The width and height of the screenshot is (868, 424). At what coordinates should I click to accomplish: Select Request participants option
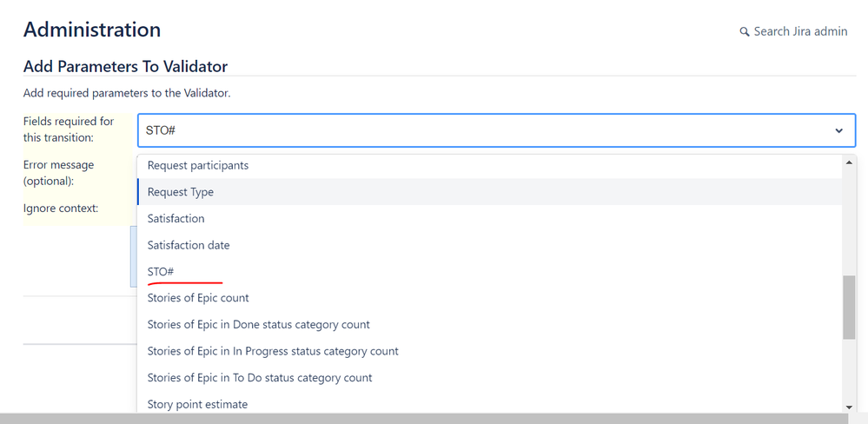[198, 165]
